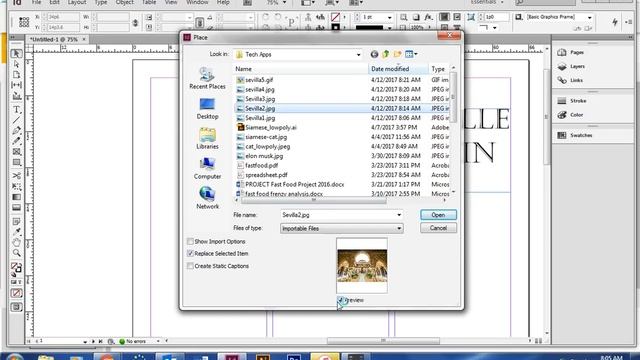Select the Gap tool
This screenshot has width=640, height=360.
pyautogui.click(x=16, y=85)
